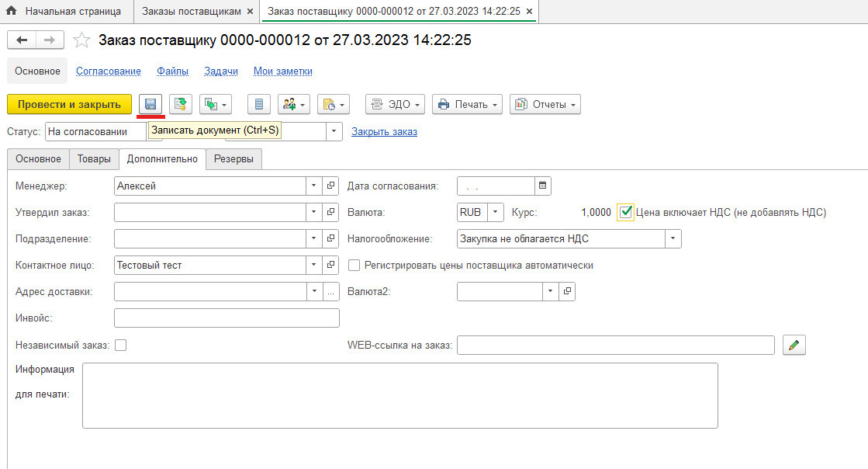
Task: Tick the Независимый заказ checkbox
Action: tap(120, 345)
